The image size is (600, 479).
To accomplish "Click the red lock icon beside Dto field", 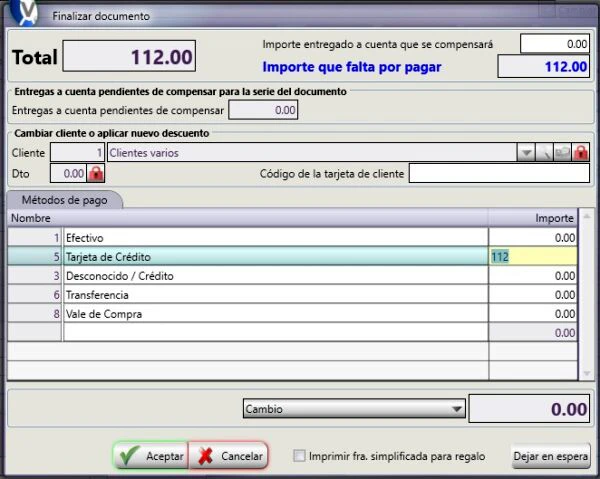I will 96,173.
